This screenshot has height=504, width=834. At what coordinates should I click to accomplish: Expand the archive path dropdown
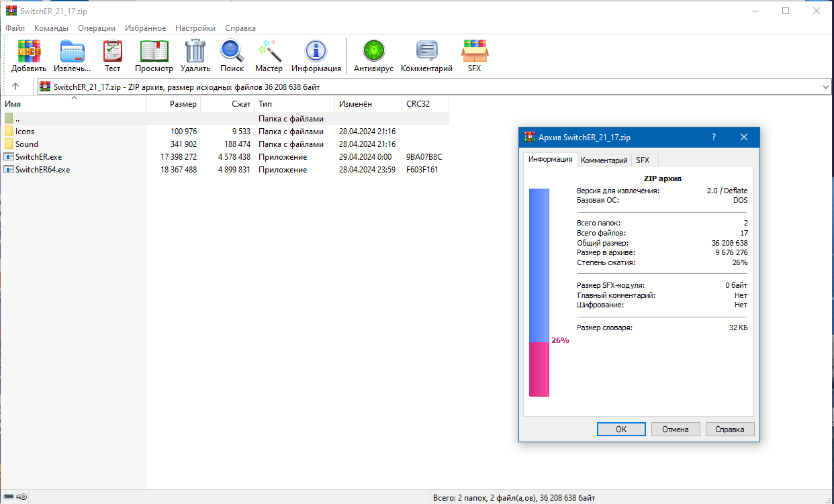pyautogui.click(x=825, y=87)
